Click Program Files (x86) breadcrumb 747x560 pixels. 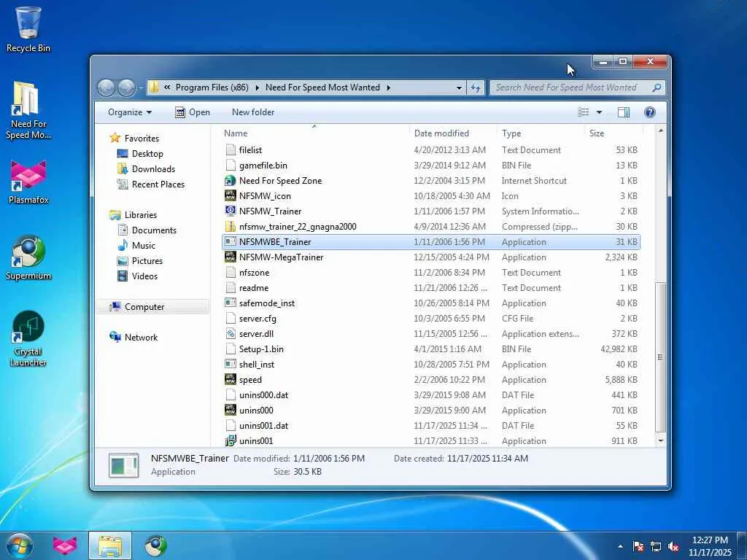click(212, 87)
